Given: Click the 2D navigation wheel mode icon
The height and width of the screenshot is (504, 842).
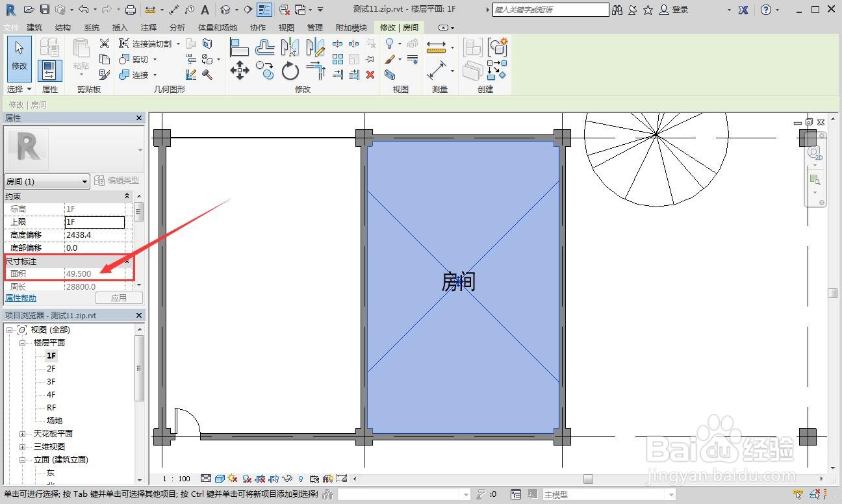Looking at the screenshot, I should click(815, 153).
